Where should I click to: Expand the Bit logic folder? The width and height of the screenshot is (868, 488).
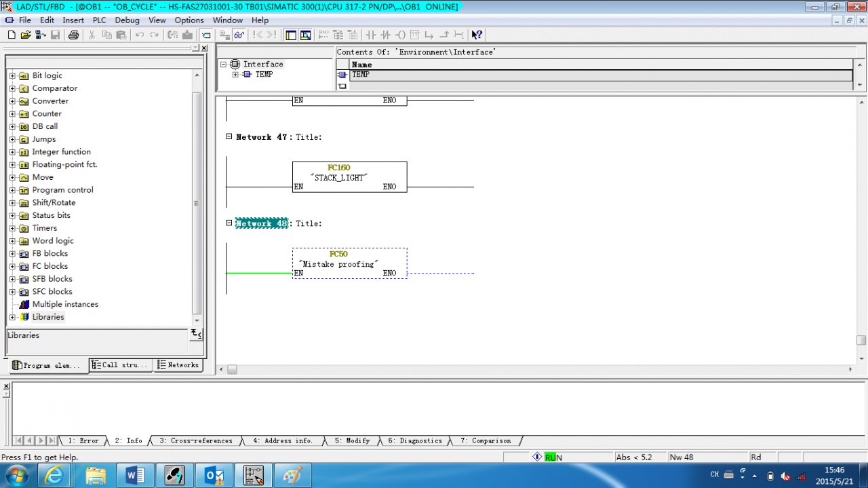(12, 76)
